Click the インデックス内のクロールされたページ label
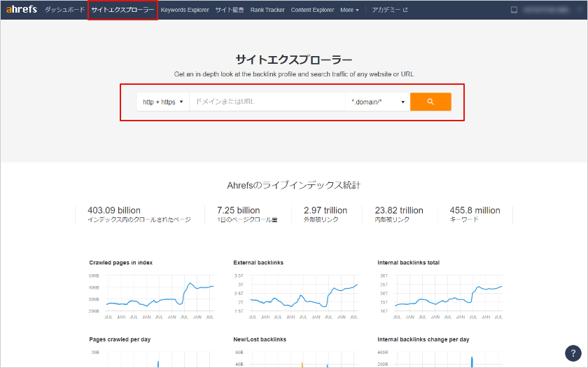 [139, 219]
